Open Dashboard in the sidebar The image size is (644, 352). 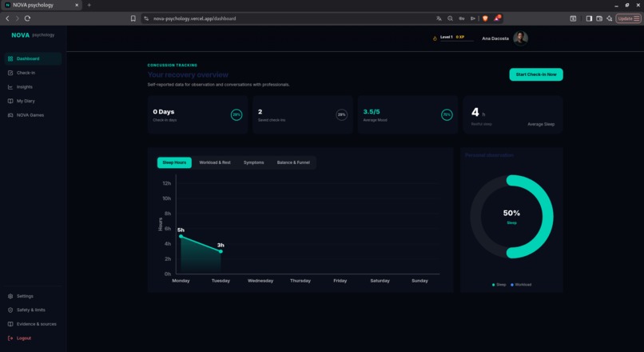33,59
